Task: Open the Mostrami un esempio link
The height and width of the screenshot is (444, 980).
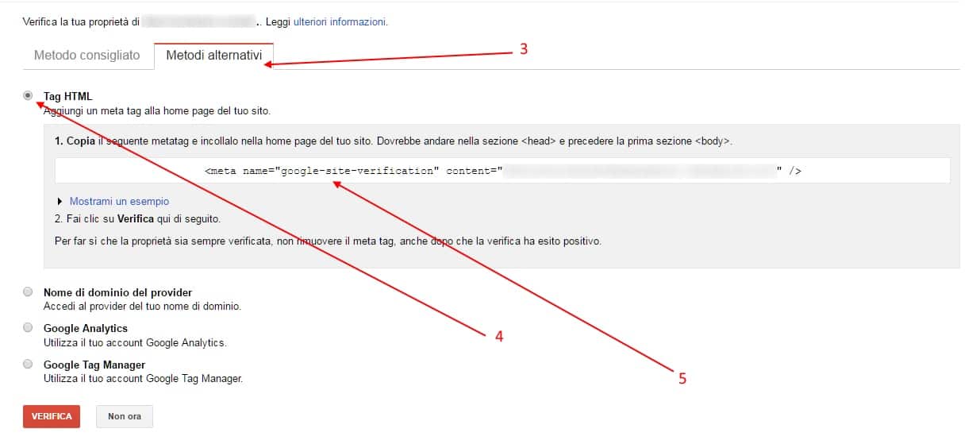Action: point(119,202)
